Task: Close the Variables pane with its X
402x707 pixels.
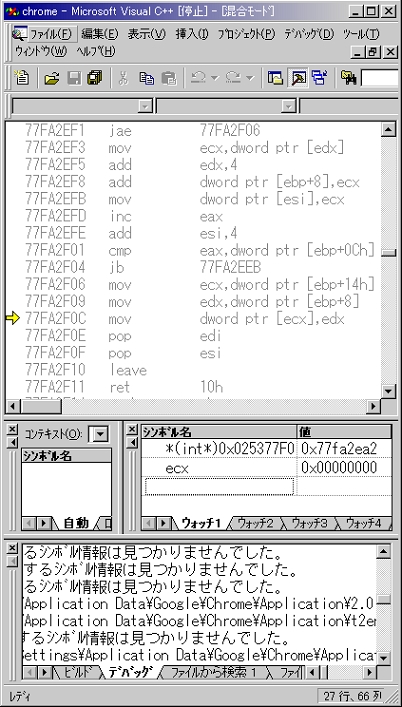Action: [x=12, y=429]
